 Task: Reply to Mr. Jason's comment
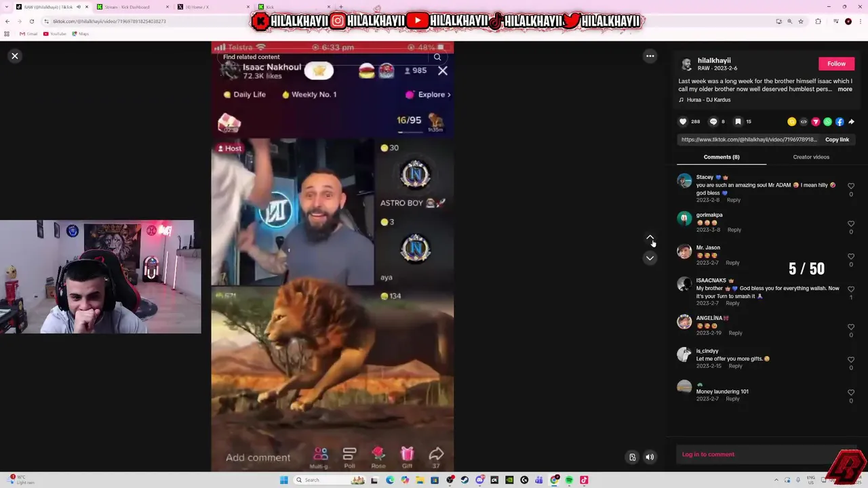(732, 263)
